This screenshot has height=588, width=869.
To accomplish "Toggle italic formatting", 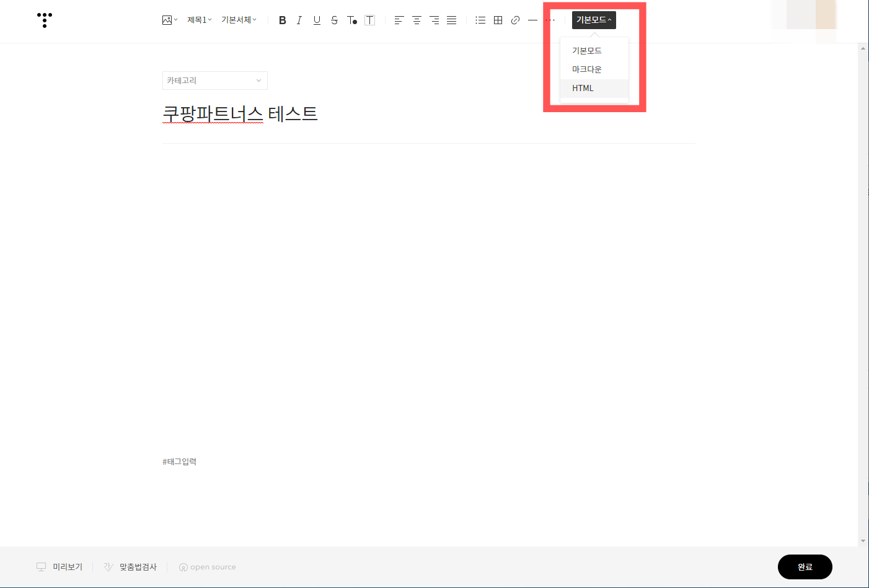I will point(299,20).
